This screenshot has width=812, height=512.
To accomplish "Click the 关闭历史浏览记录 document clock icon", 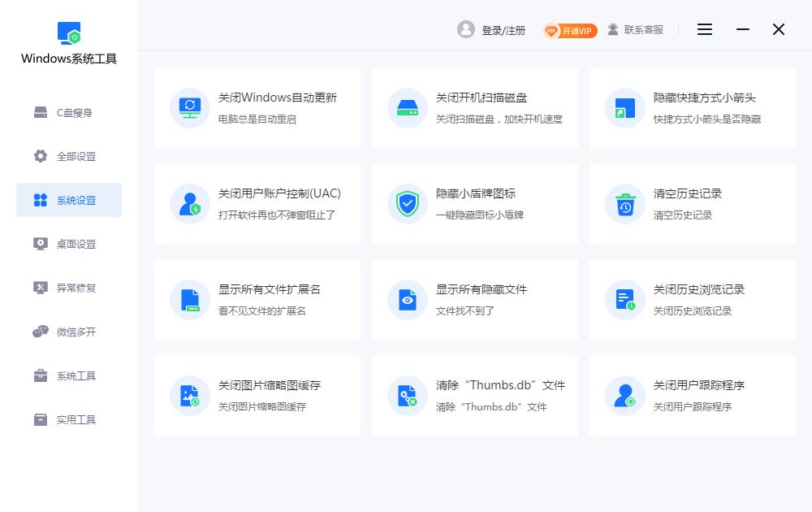I will (x=625, y=300).
